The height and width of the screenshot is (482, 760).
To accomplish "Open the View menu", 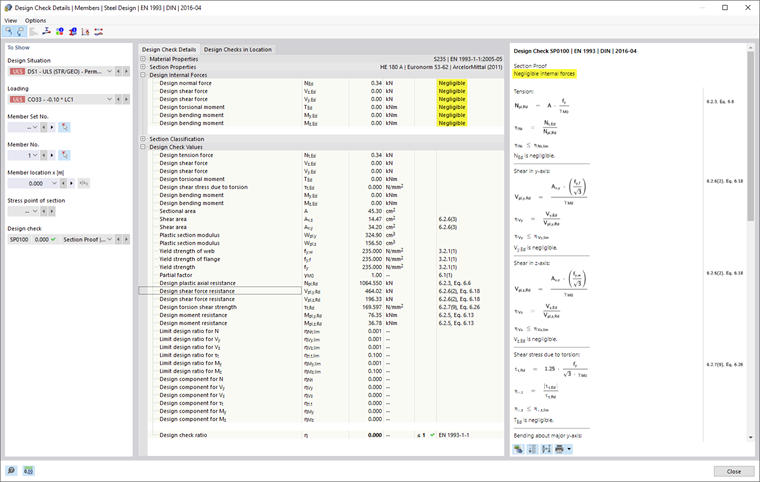I will (11, 20).
